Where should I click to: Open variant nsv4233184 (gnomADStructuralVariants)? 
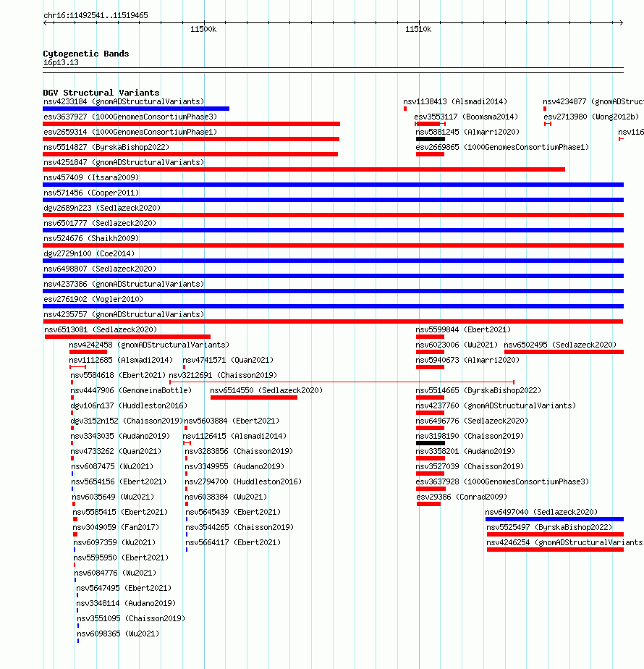124,101
